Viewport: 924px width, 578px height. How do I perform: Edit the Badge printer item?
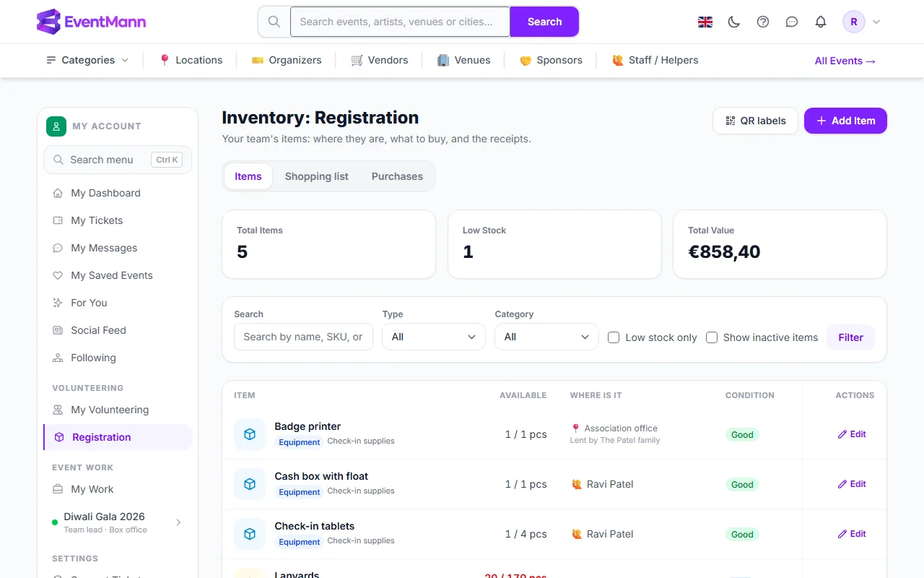click(852, 434)
